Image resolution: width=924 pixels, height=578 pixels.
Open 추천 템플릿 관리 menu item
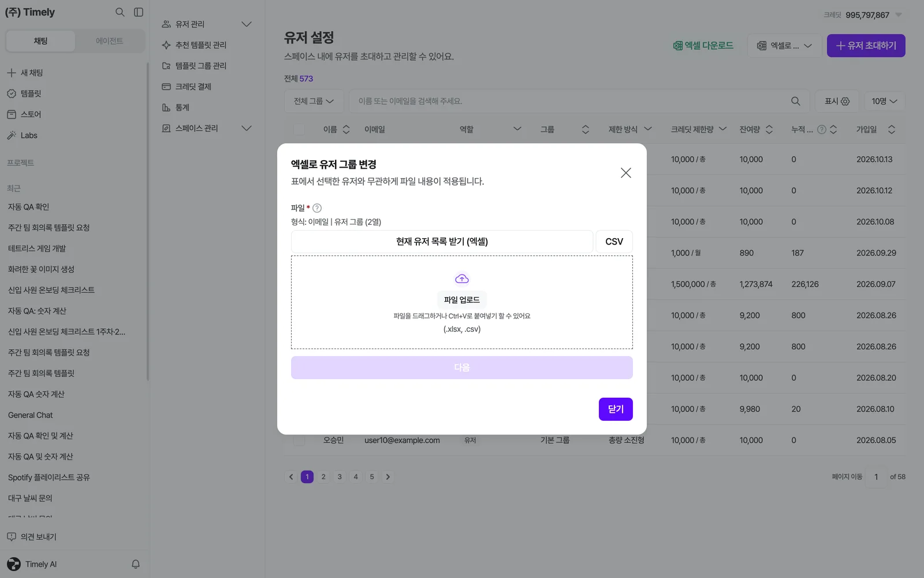(x=200, y=45)
